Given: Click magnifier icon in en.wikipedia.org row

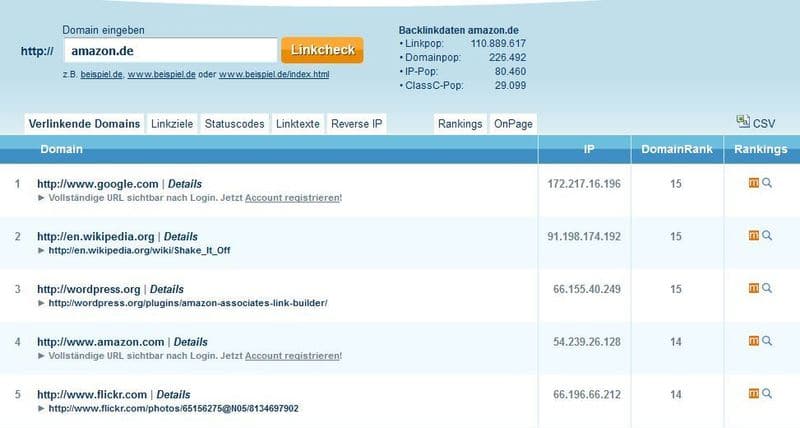Looking at the screenshot, I should pyautogui.click(x=767, y=235).
